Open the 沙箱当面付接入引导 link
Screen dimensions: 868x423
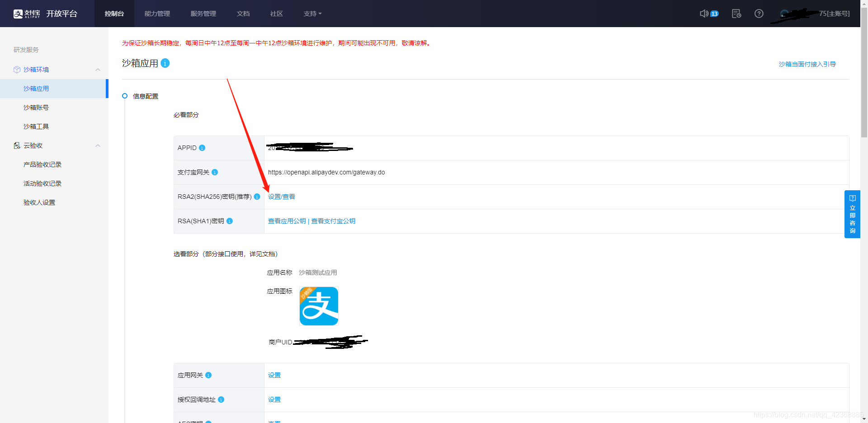tap(807, 64)
